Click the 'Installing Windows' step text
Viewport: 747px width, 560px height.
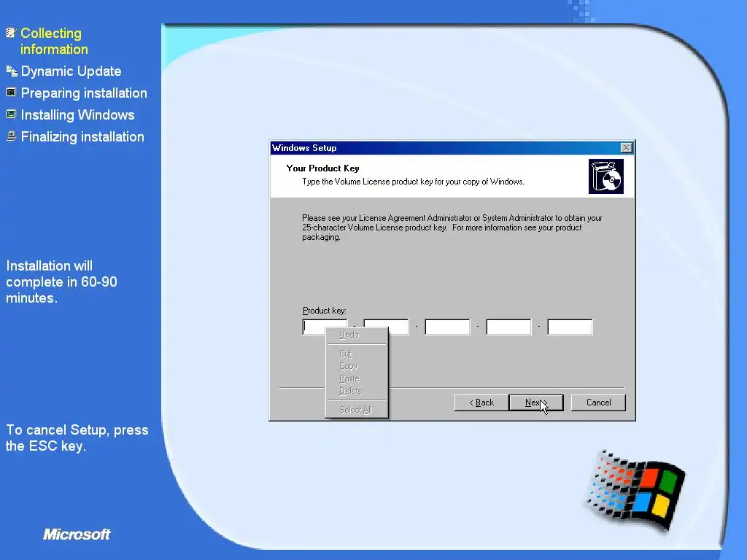point(77,114)
